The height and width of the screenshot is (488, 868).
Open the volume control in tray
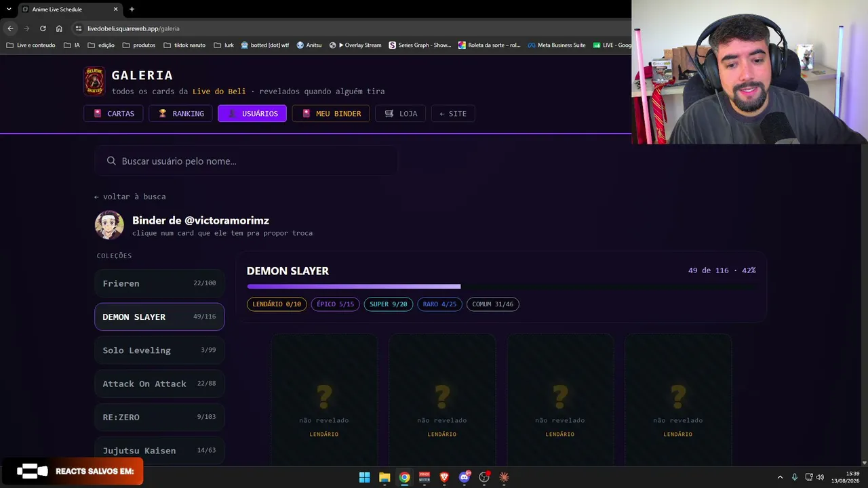tap(820, 477)
